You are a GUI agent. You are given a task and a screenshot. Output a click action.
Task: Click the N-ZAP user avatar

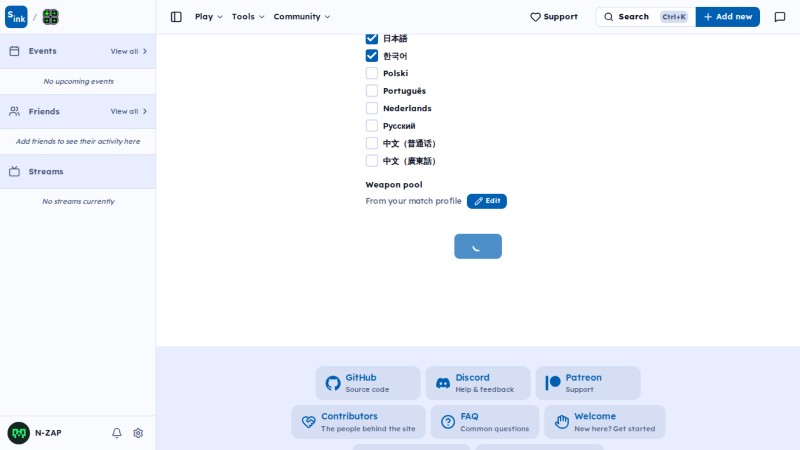tap(19, 433)
